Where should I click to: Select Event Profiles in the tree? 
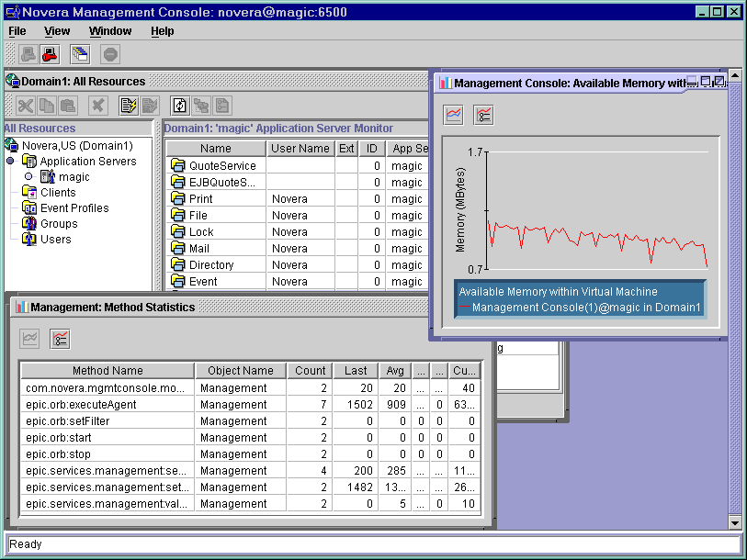[74, 208]
